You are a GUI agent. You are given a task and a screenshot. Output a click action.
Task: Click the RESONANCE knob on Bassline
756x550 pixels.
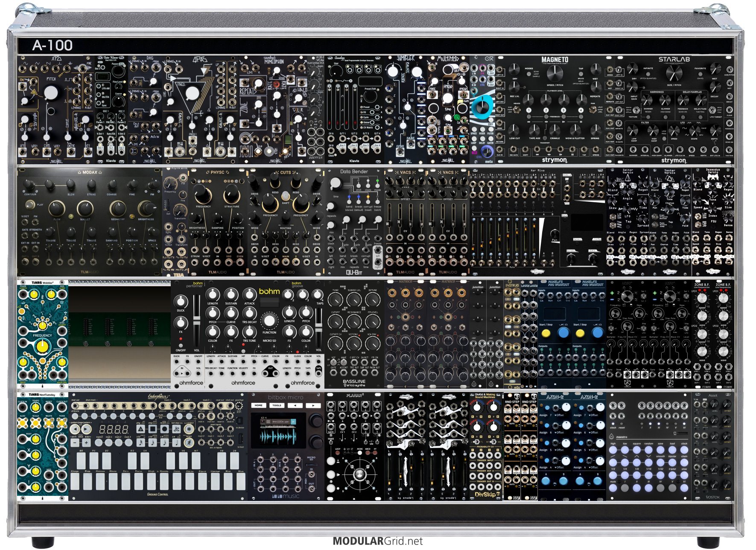click(354, 322)
